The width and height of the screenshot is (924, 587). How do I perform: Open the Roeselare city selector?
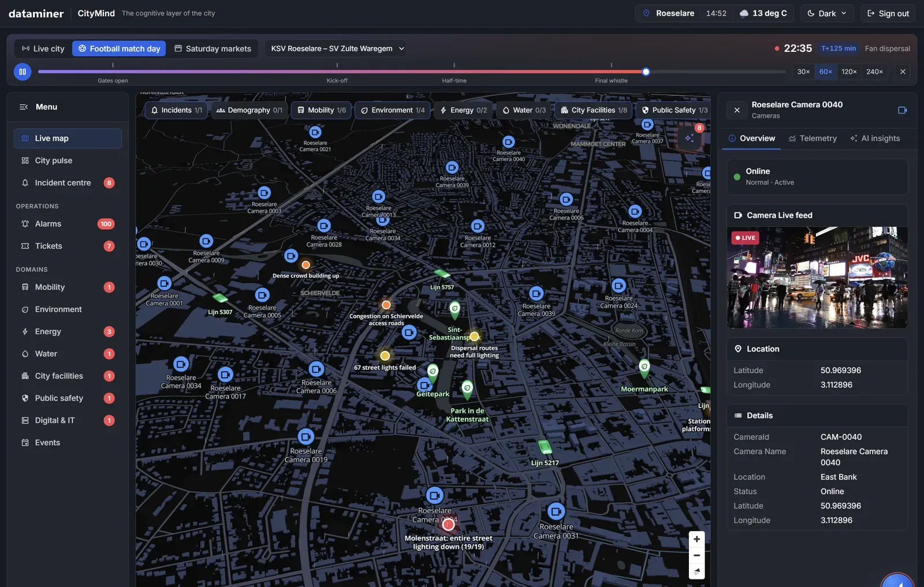pyautogui.click(x=669, y=13)
